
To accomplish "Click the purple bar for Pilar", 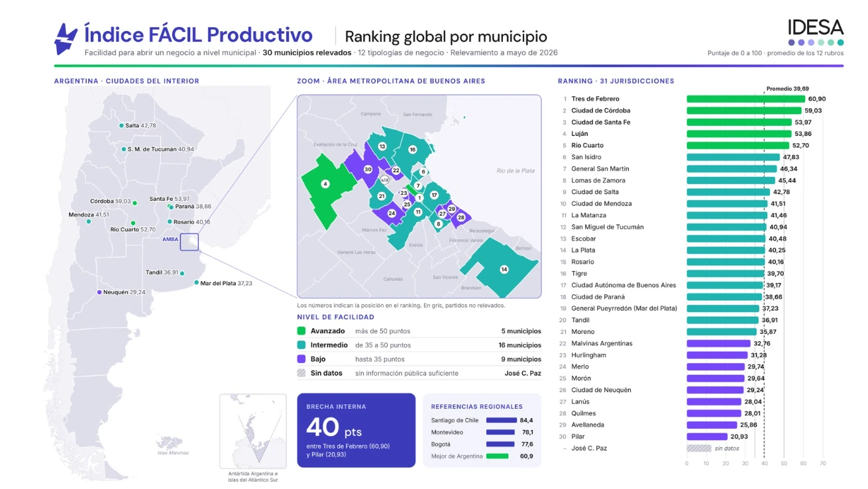I will (x=707, y=437).
